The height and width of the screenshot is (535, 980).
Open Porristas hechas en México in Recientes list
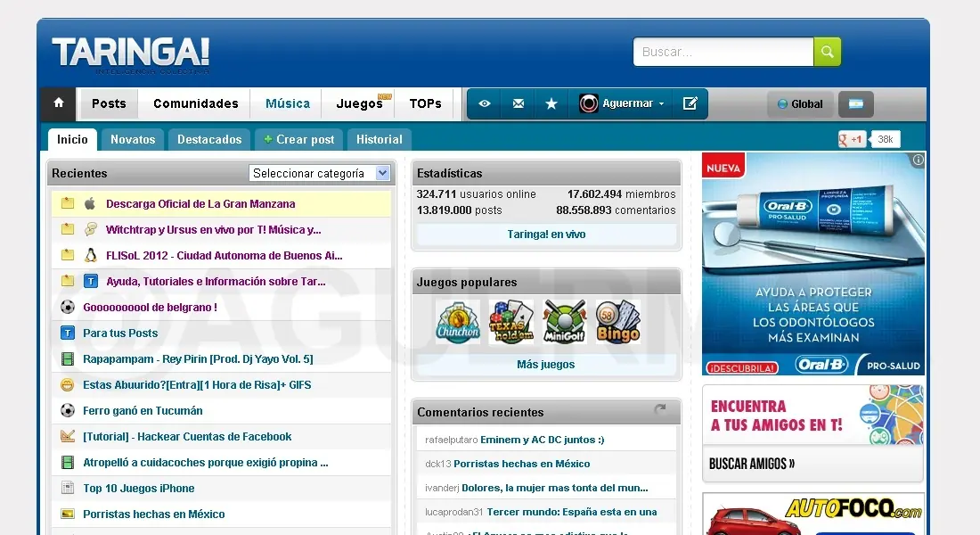pos(154,514)
